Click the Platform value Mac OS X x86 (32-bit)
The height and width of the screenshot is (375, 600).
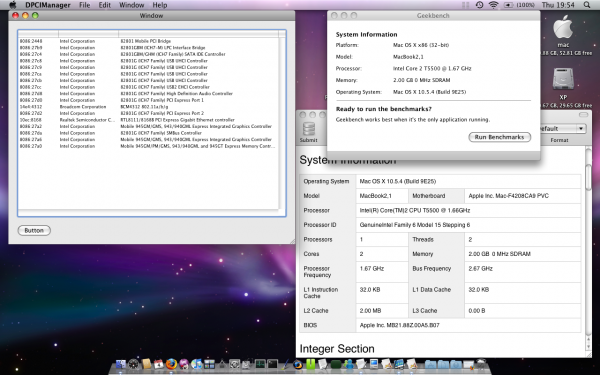(x=421, y=45)
